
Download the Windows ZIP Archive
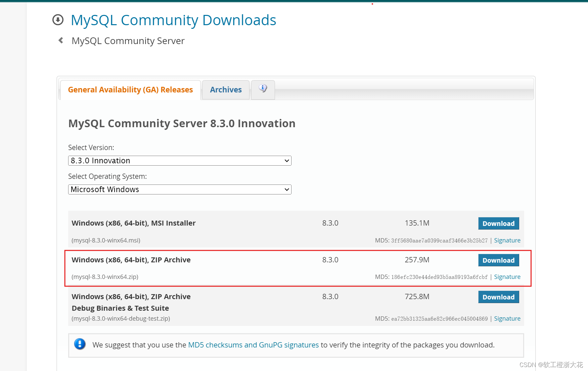pyautogui.click(x=498, y=260)
